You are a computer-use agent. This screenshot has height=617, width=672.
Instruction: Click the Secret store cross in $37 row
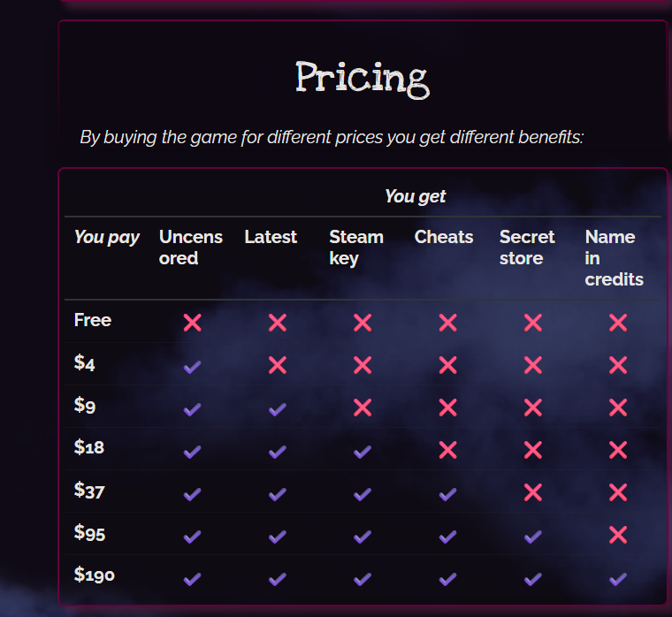(x=532, y=492)
